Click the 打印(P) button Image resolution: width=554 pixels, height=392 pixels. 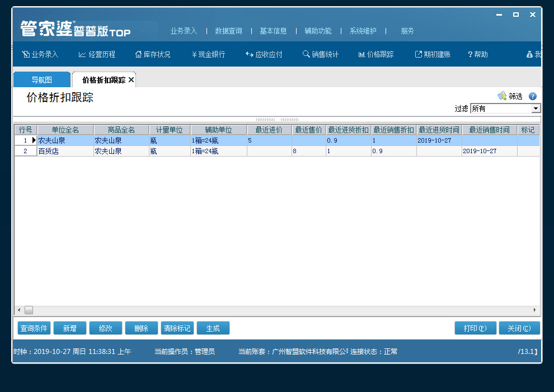pos(475,328)
